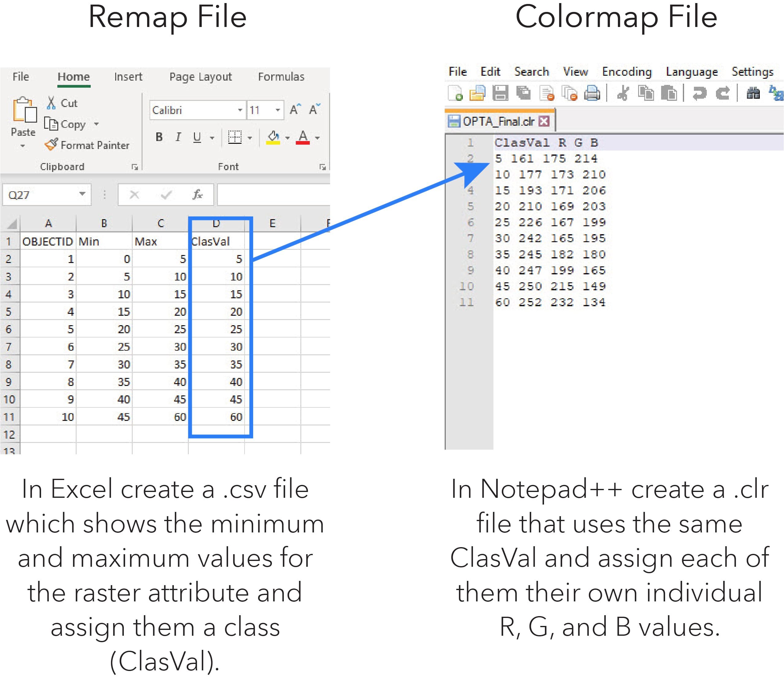Open the Calibri font name dropdown
784x686 pixels.
point(240,110)
